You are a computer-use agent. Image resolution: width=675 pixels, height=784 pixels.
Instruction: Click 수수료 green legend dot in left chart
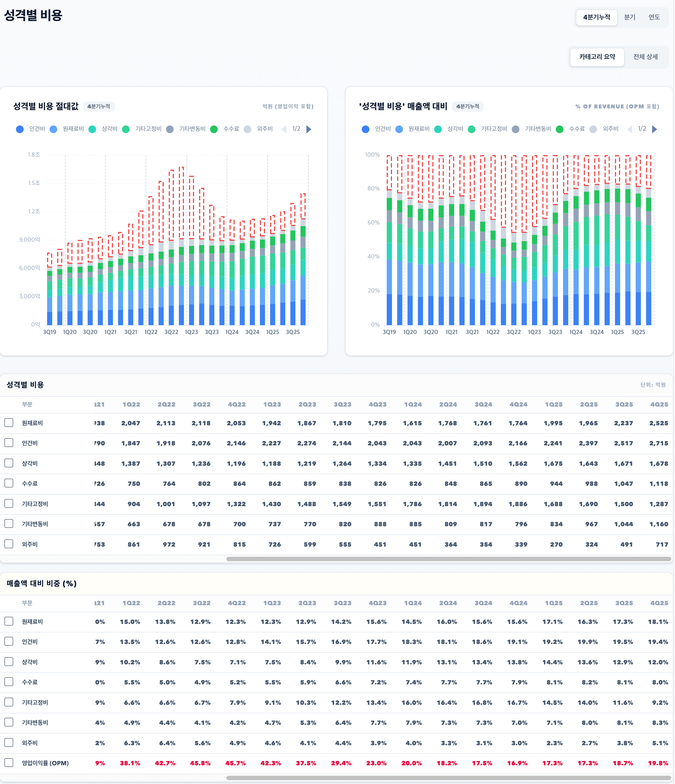click(214, 129)
